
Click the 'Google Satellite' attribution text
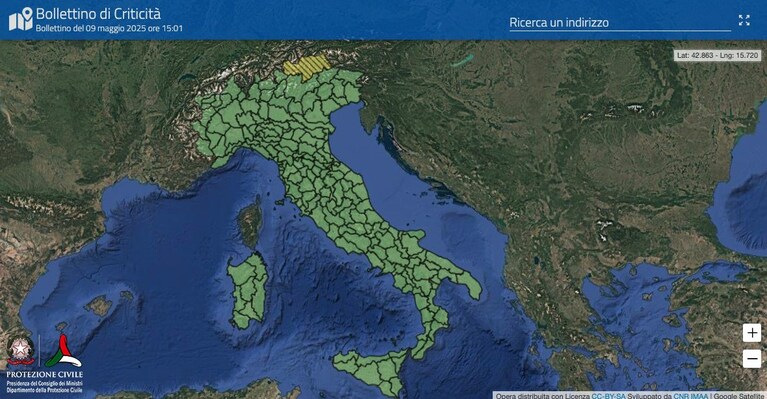click(x=739, y=396)
